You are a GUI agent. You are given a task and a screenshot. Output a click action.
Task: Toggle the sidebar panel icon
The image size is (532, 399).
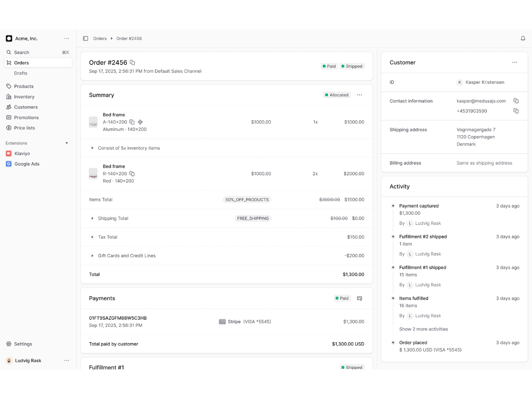86,39
